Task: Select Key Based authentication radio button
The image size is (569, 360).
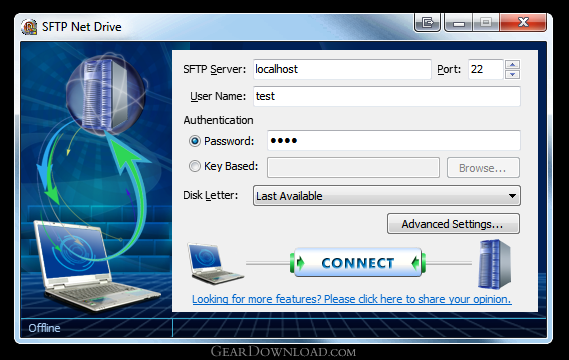Action: pos(195,166)
